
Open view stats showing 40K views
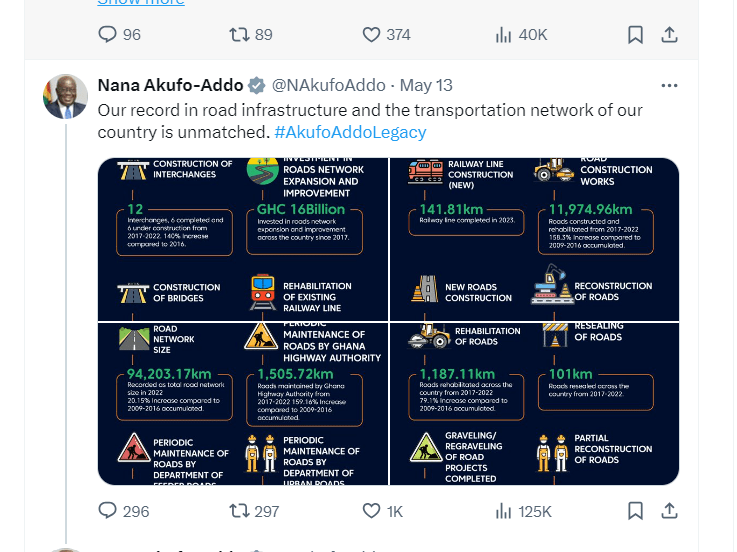pyautogui.click(x=504, y=34)
